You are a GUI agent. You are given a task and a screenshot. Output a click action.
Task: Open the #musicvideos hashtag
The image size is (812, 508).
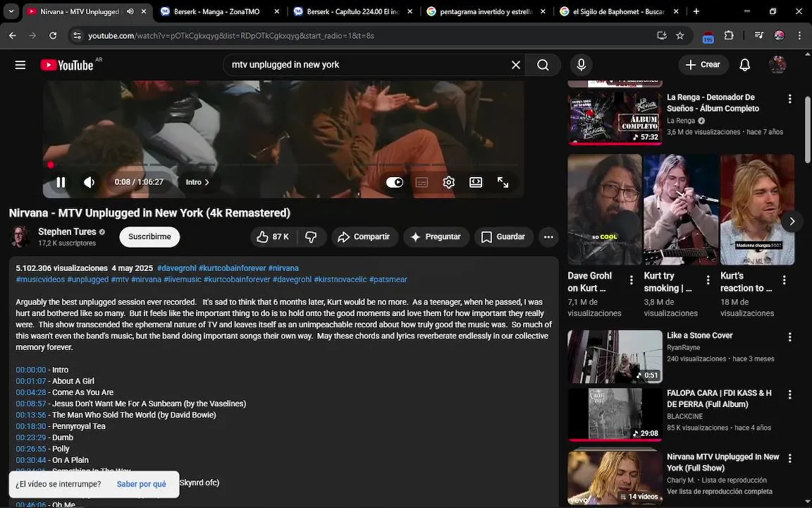tap(40, 279)
